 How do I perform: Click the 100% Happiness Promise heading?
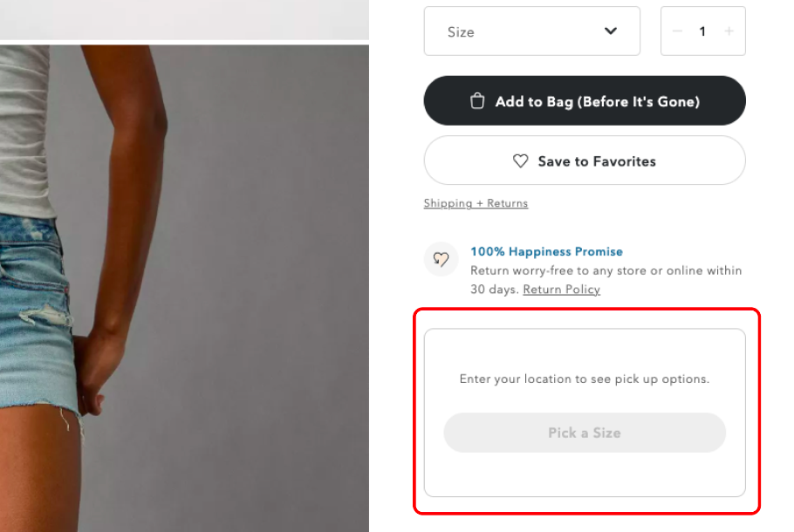coord(546,251)
